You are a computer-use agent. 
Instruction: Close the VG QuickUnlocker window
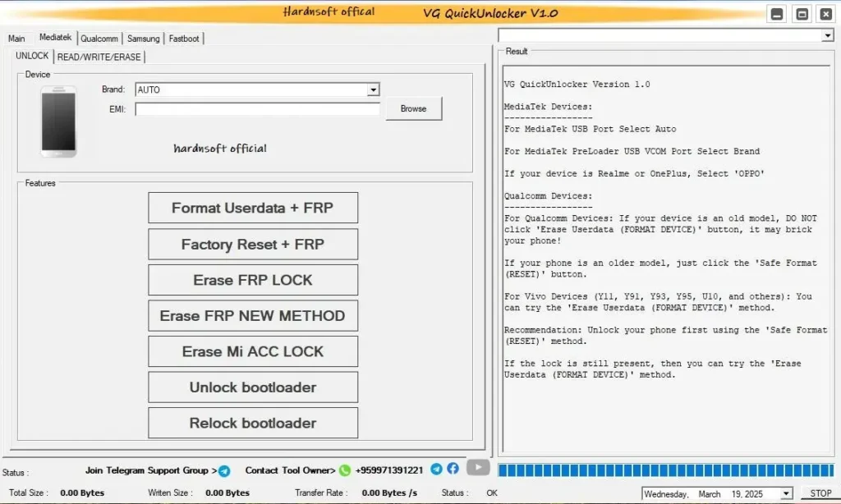[x=826, y=14]
